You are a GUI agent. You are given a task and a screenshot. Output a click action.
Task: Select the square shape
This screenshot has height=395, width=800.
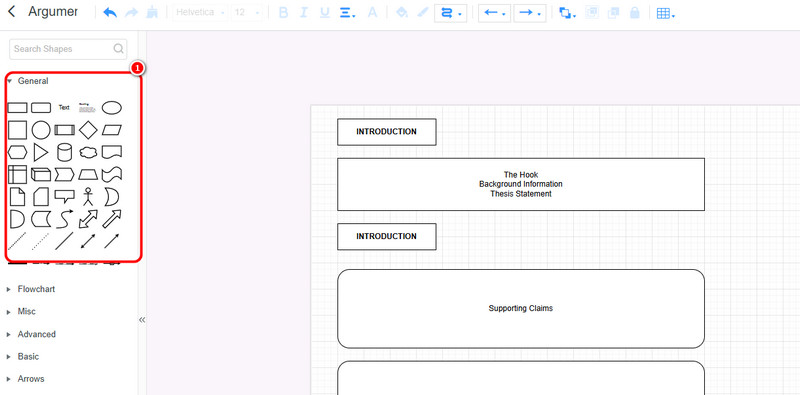coord(17,130)
